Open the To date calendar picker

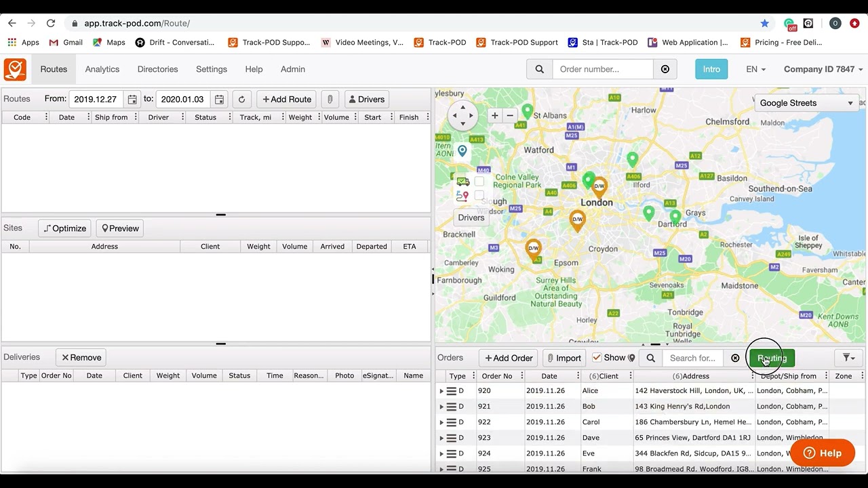click(x=219, y=100)
